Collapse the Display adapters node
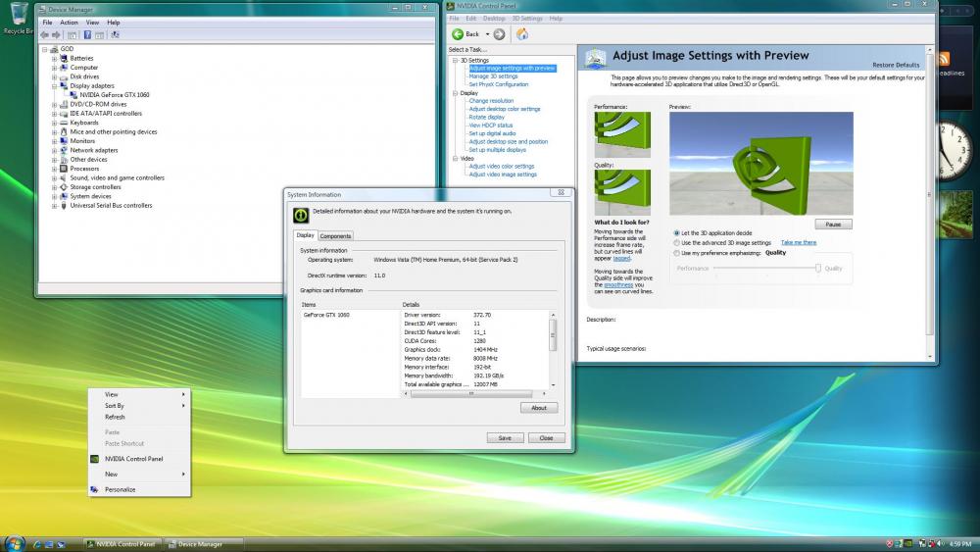 tap(54, 85)
